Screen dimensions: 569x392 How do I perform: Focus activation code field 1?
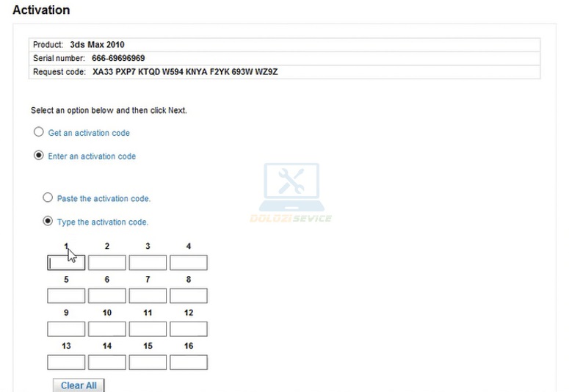pos(66,263)
